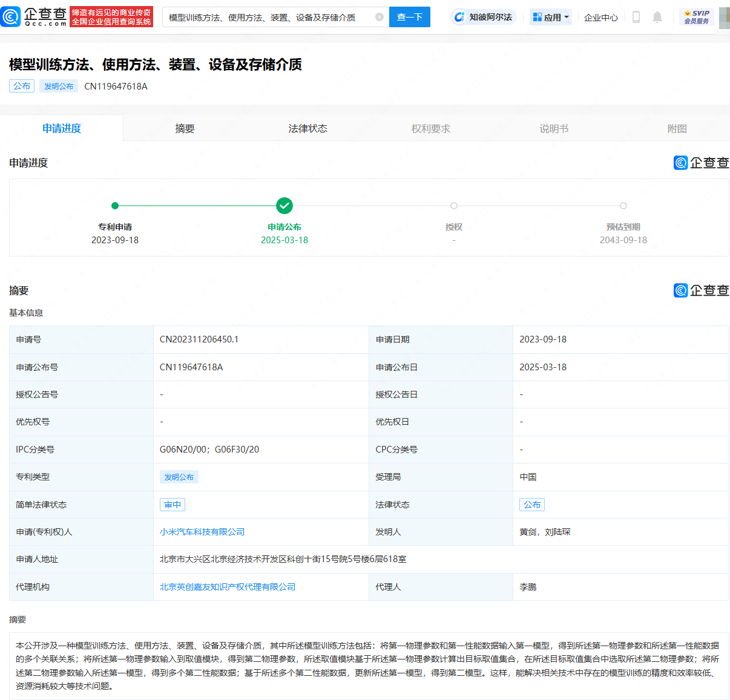Click the 发明公布 tag beside the title
This screenshot has height=700, width=730.
59,86
